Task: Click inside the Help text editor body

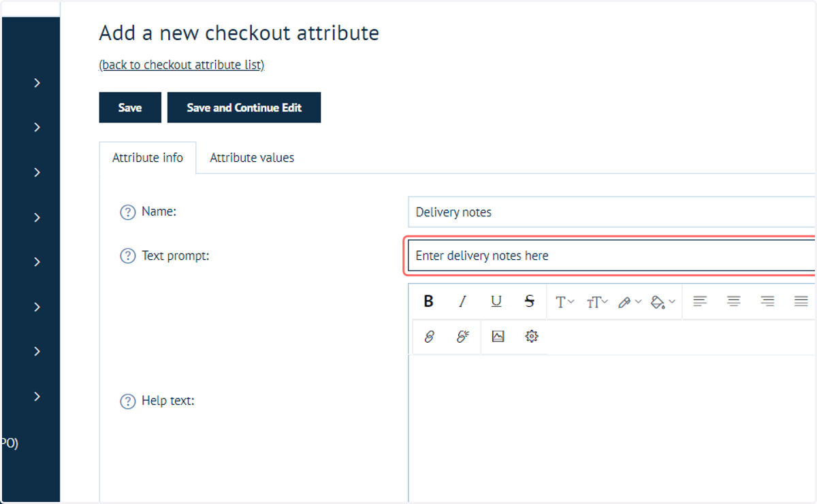Action: click(611, 429)
